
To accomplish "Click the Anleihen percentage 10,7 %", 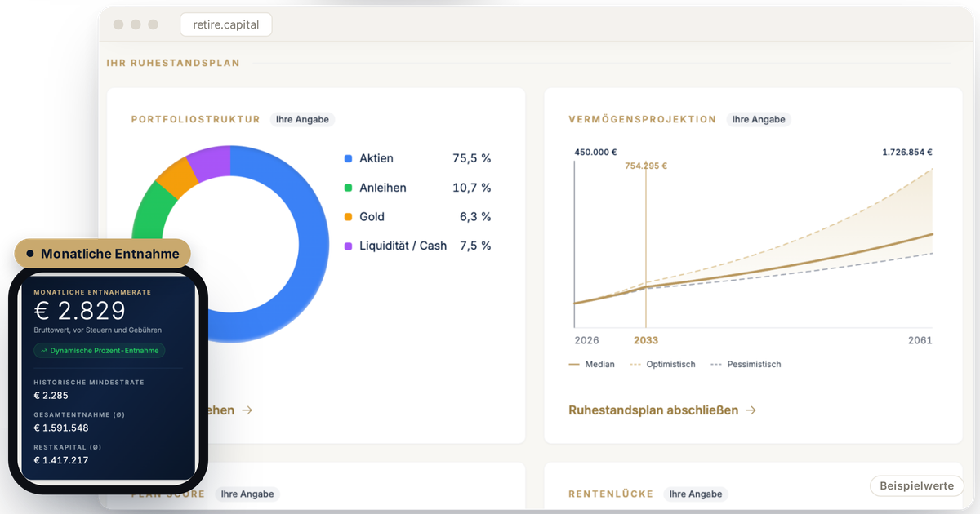I will 472,188.
